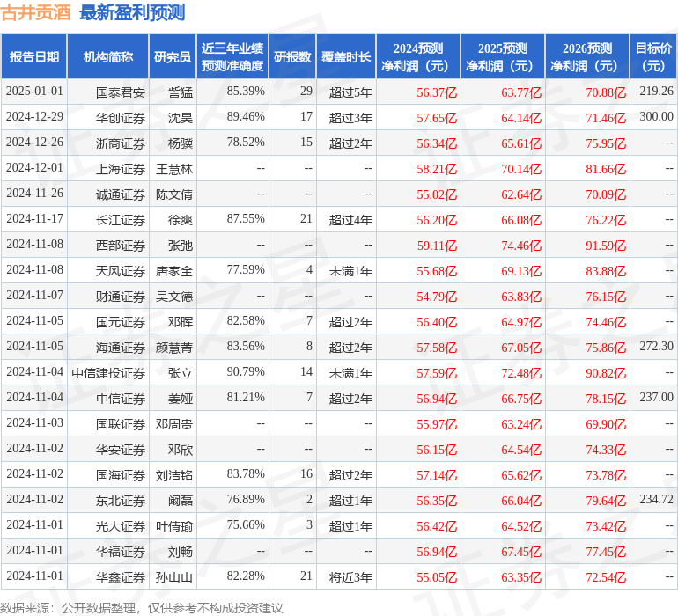Click the 最新盈利预测 heading
The height and width of the screenshot is (616, 678).
[132, 12]
